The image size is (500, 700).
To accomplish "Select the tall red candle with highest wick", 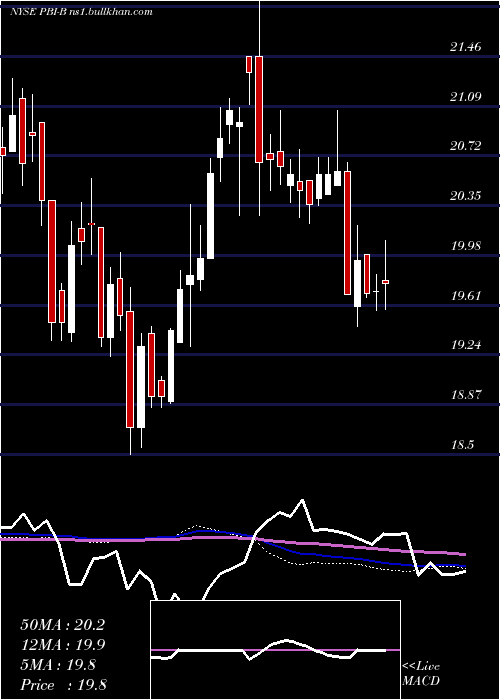I will 259,109.
